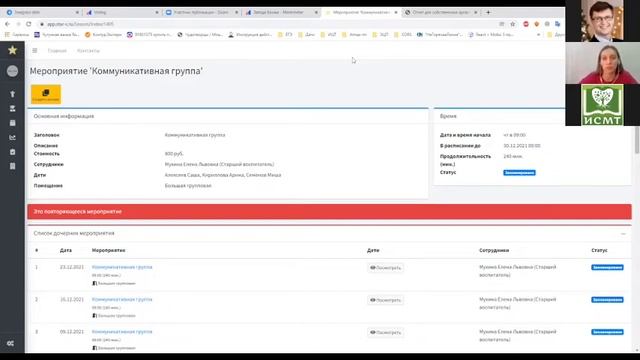Bookmark page with star in address bar
640x360 pixels.
[513, 24]
